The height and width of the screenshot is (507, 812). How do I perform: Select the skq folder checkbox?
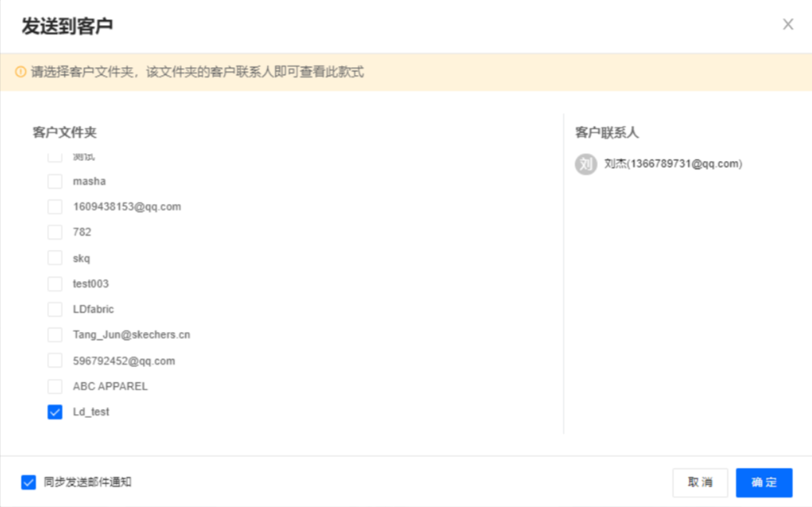[55, 258]
